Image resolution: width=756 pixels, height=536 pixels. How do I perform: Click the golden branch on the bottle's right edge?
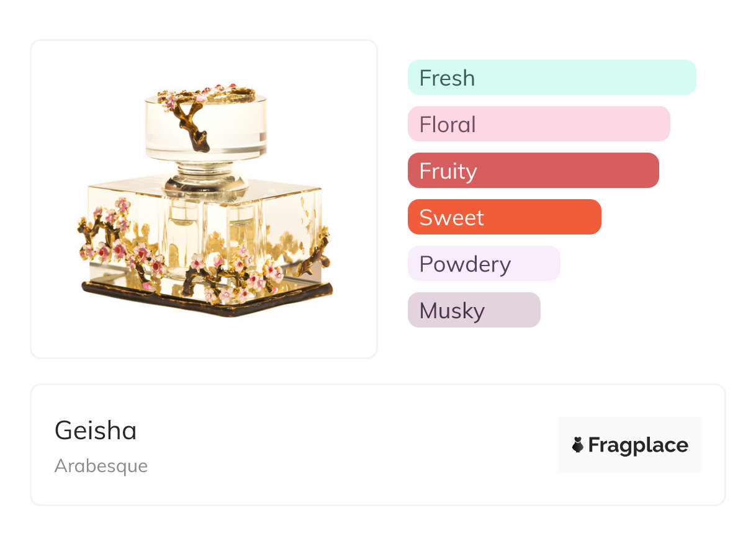pyautogui.click(x=317, y=254)
